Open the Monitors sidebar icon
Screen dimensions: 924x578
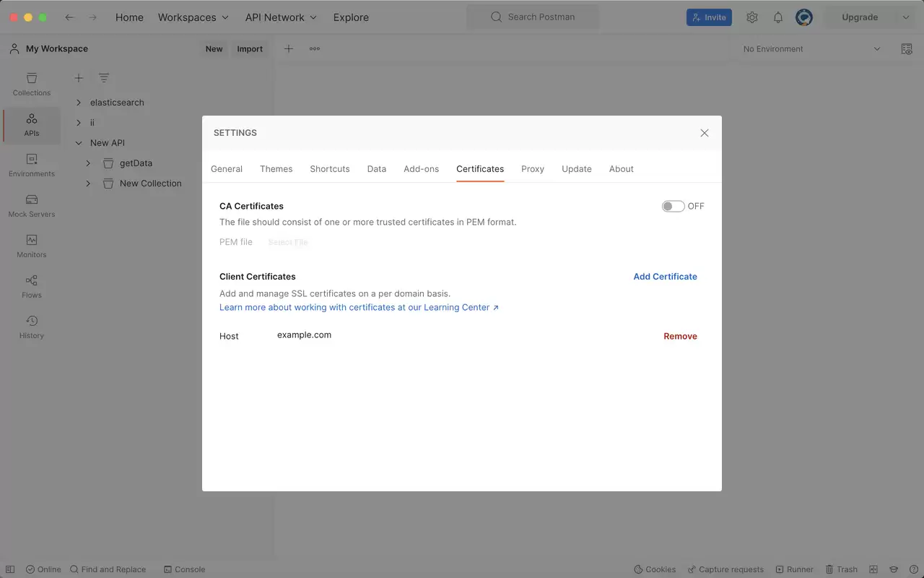[x=32, y=246]
